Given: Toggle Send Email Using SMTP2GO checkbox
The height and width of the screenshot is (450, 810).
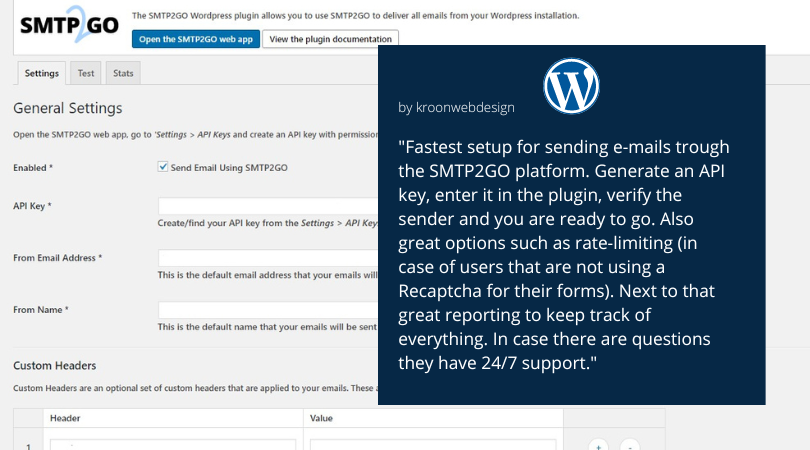Looking at the screenshot, I should tap(163, 166).
